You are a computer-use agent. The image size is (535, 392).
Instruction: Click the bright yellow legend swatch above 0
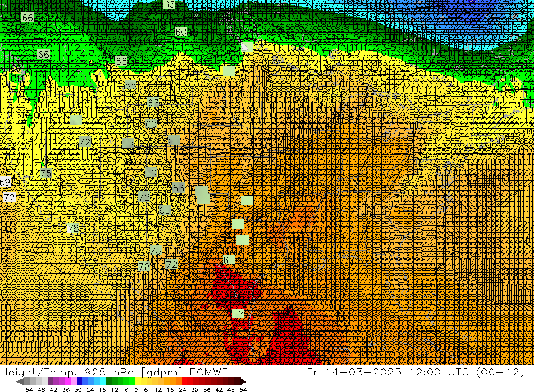click(x=137, y=381)
